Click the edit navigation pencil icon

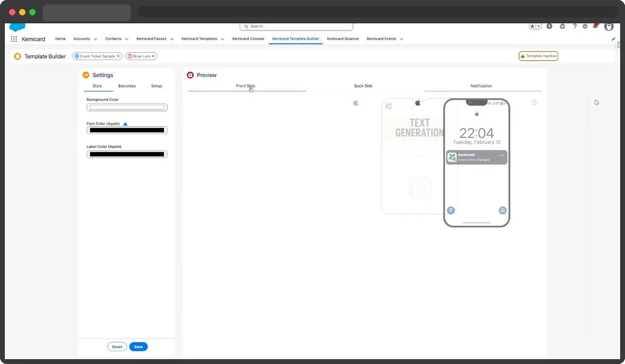613,39
